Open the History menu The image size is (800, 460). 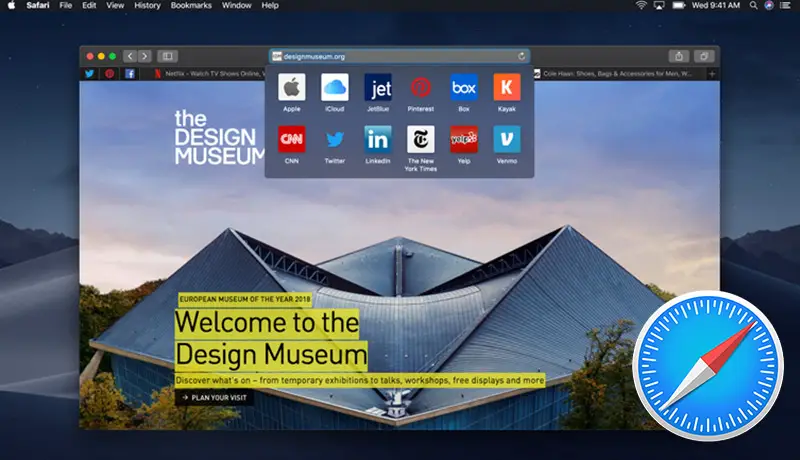[147, 6]
